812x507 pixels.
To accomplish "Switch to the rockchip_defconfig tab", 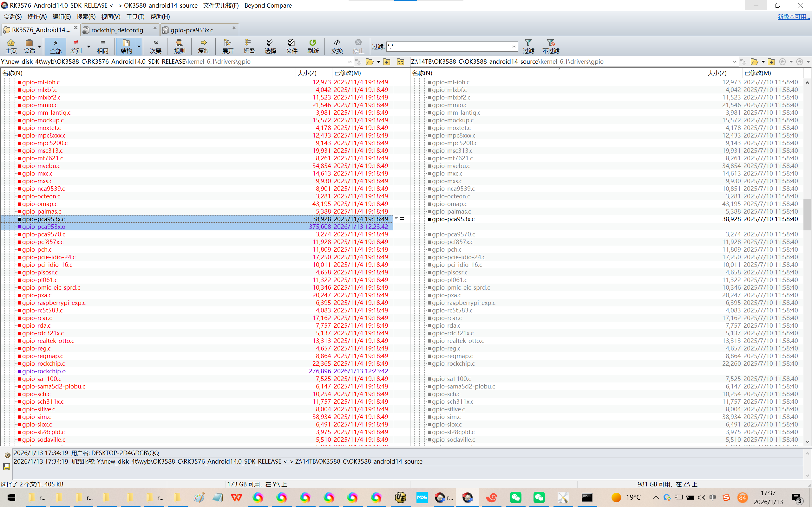I will 117,30.
